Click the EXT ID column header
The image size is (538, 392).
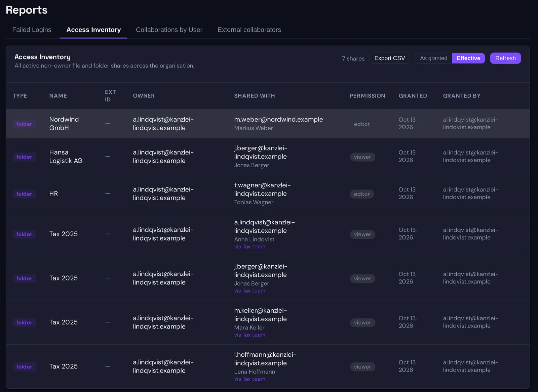(x=110, y=96)
